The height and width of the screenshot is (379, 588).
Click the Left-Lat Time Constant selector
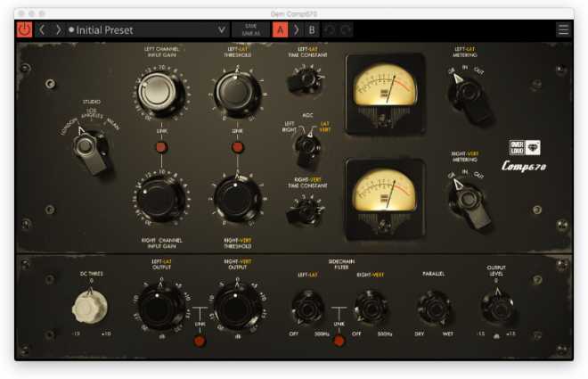pyautogui.click(x=306, y=80)
